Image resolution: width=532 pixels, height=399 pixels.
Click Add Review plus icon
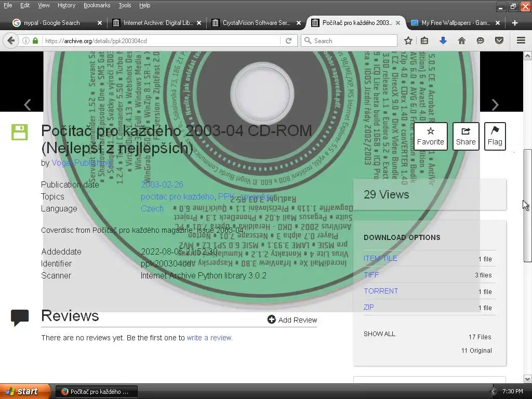(x=271, y=320)
